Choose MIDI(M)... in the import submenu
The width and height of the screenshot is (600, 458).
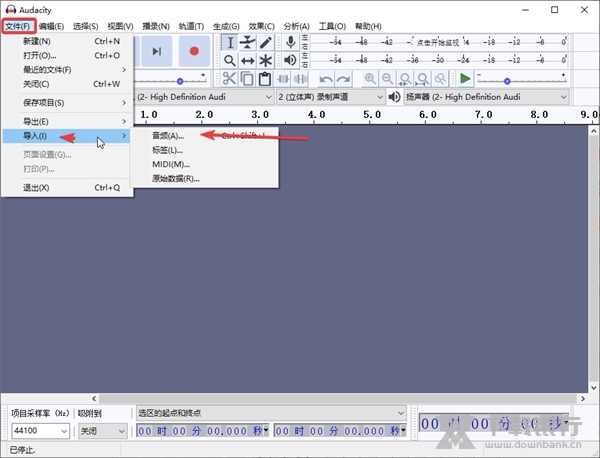[204, 164]
